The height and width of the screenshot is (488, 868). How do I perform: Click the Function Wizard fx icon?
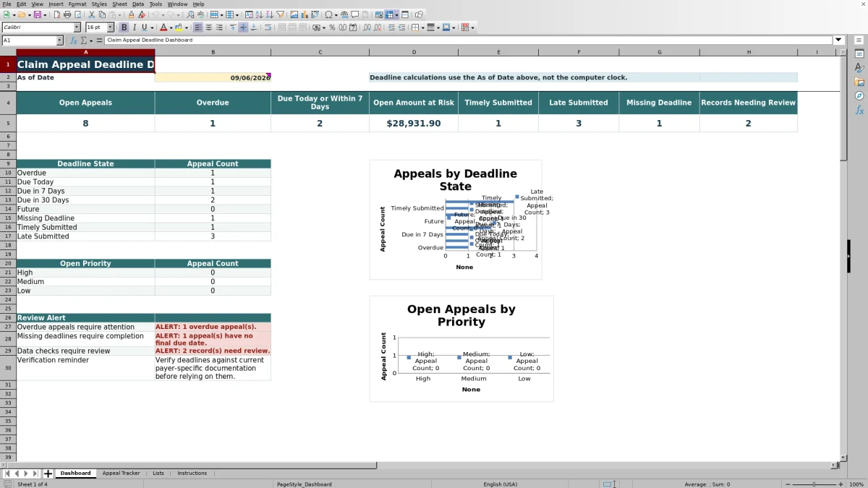pyautogui.click(x=73, y=40)
